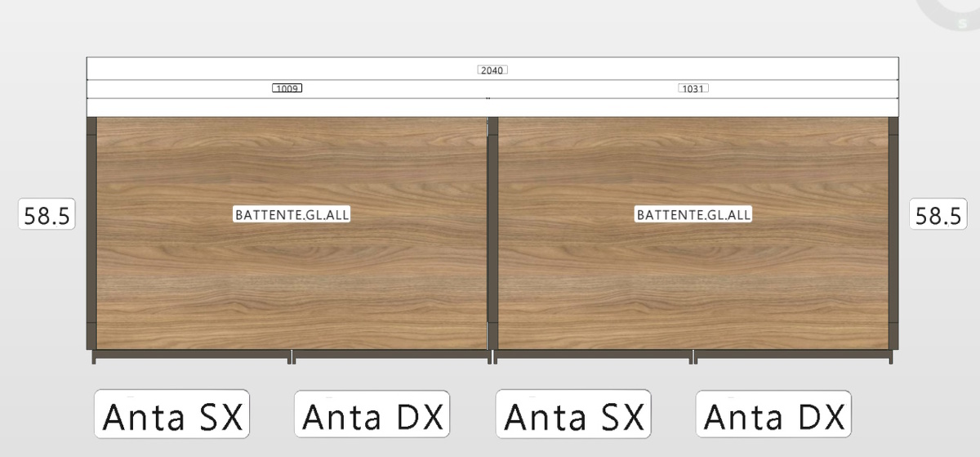Click the rightmost Anta DX button
Screen dimensions: 980x457
pos(773,414)
